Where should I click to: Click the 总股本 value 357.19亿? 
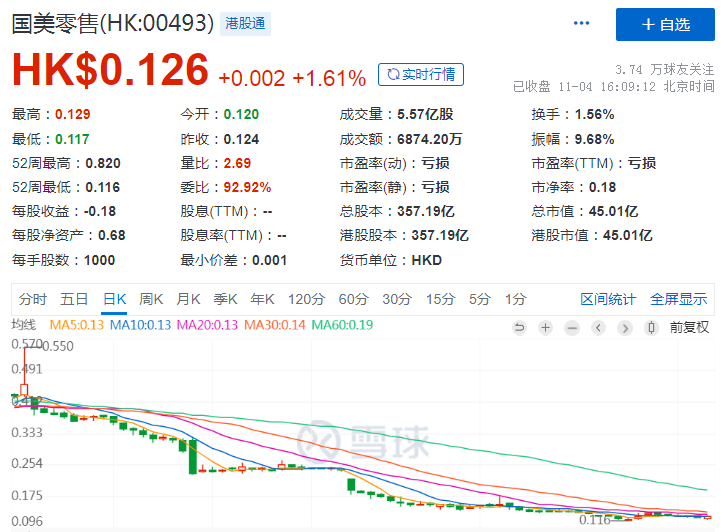[x=426, y=211]
